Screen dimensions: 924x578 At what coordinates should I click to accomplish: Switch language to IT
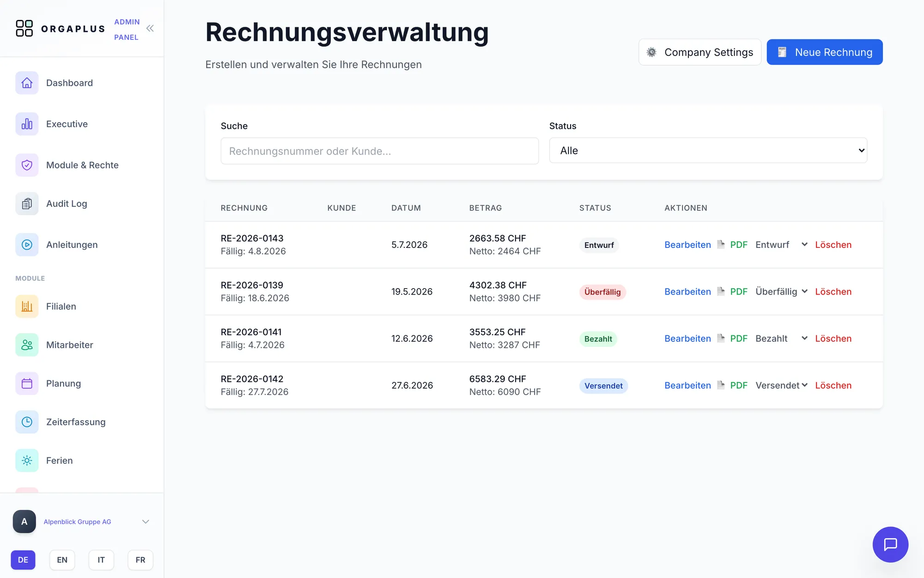click(x=101, y=560)
